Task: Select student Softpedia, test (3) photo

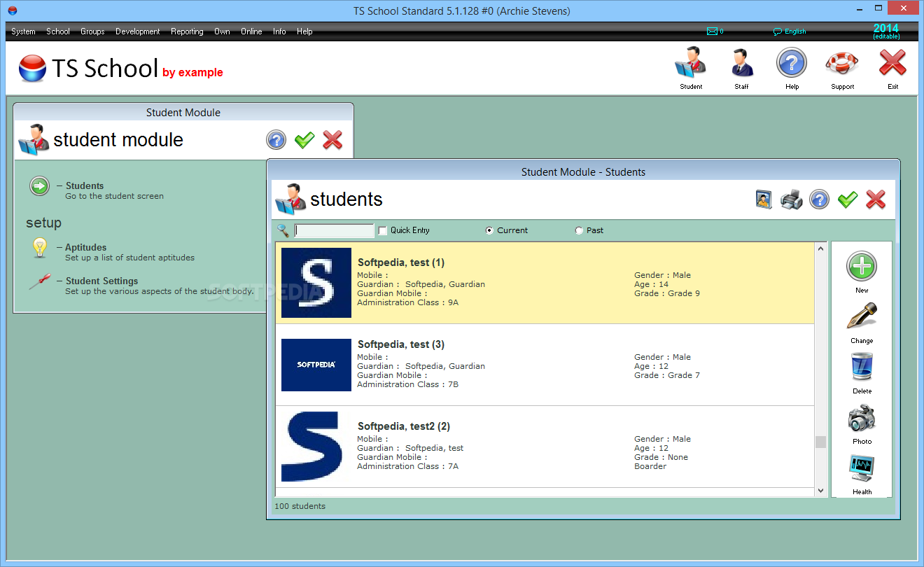Action: [316, 365]
